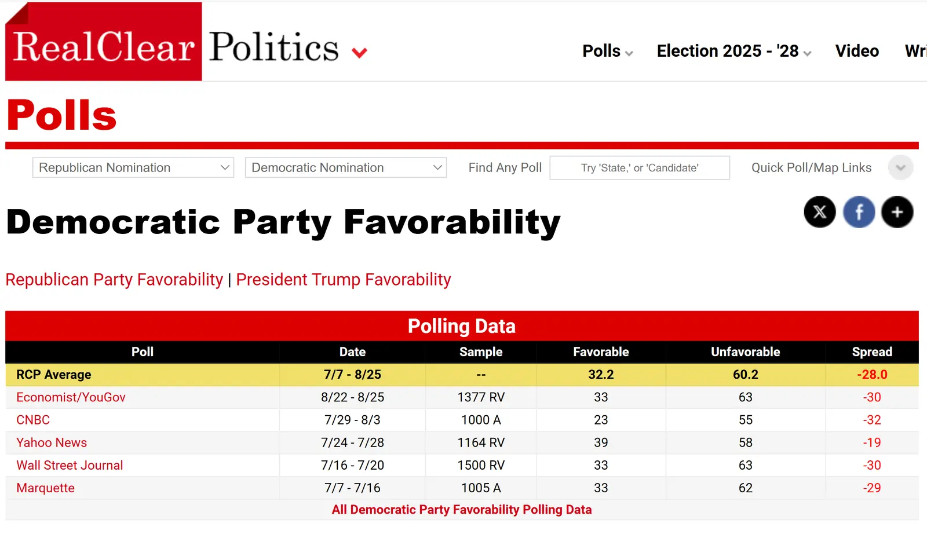
Task: Share page on Facebook
Action: coord(859,212)
